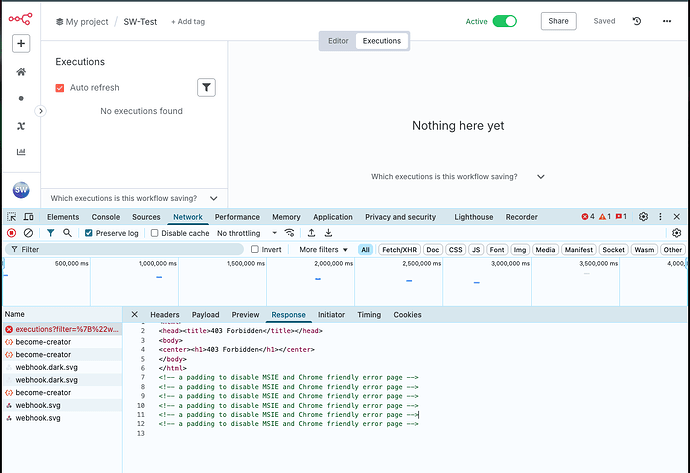690x473 pixels.
Task: Click the network Filter input field
Action: [125, 249]
